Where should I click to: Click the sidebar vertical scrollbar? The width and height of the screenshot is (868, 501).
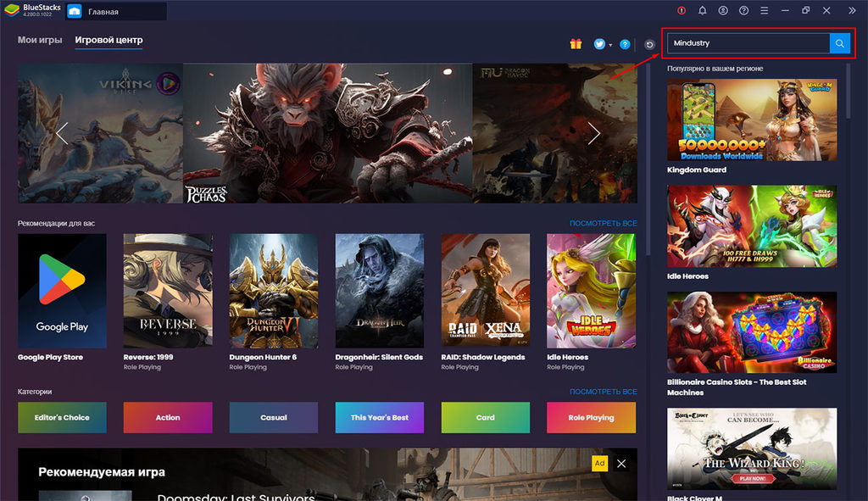click(x=848, y=92)
